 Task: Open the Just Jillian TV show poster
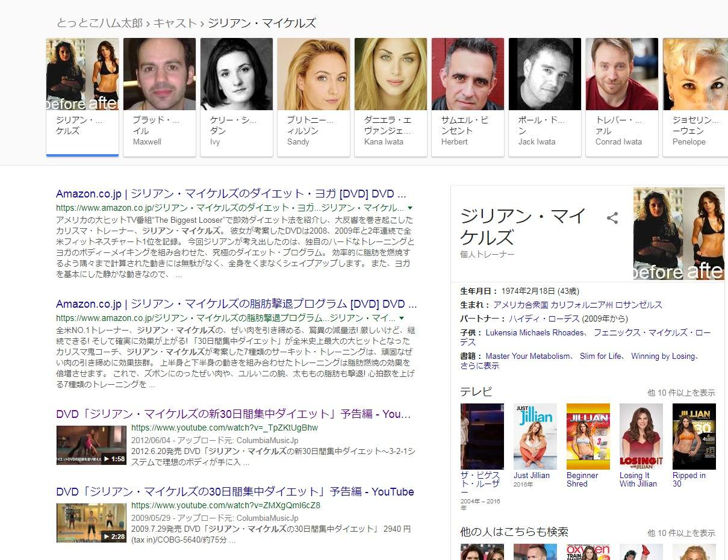click(535, 437)
